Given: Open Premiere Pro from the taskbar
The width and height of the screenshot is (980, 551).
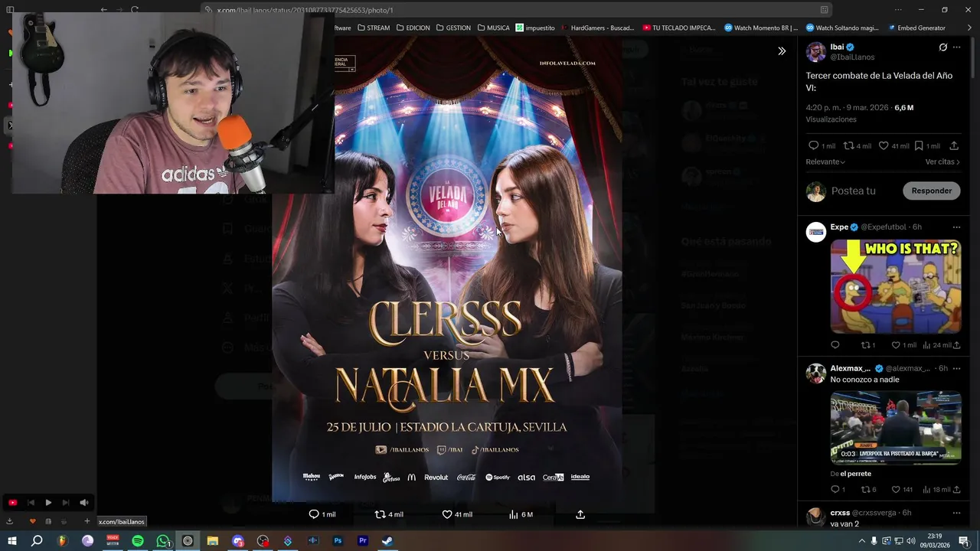Looking at the screenshot, I should point(363,541).
